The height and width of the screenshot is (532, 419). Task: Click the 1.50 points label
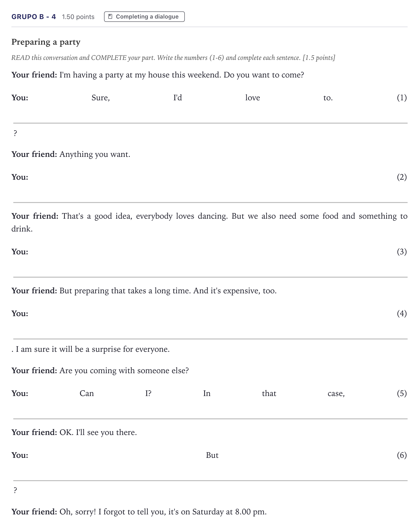point(78,17)
